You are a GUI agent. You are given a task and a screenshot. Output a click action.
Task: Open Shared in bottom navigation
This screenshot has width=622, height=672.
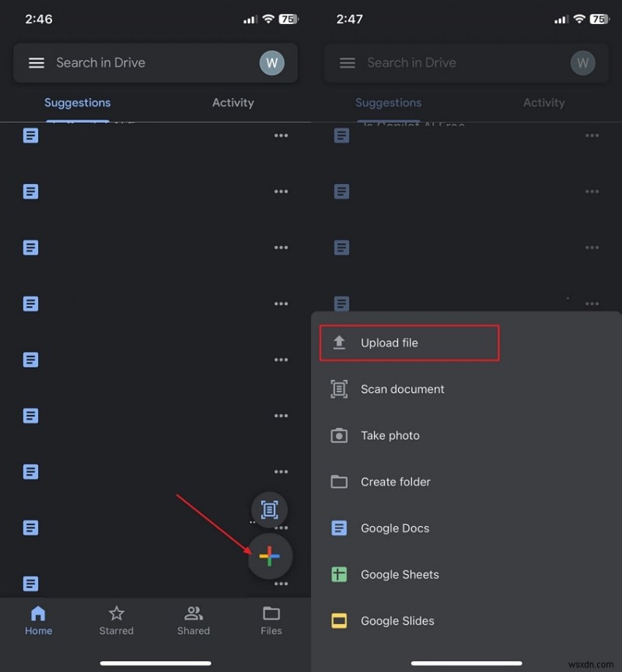194,621
